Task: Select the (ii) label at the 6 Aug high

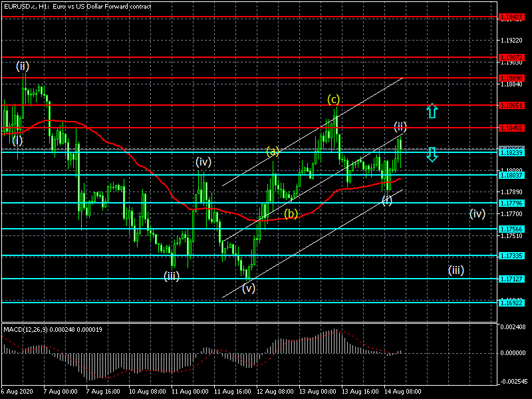Action: click(23, 66)
